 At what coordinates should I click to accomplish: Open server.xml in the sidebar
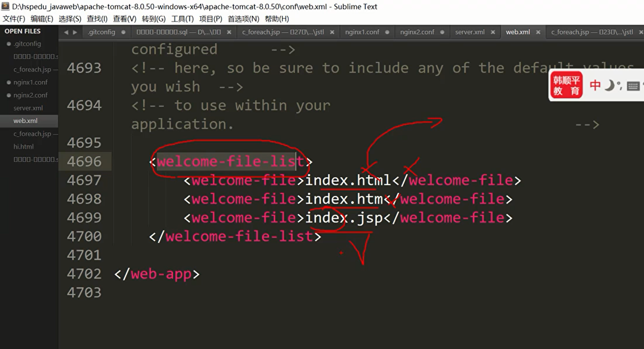28,108
